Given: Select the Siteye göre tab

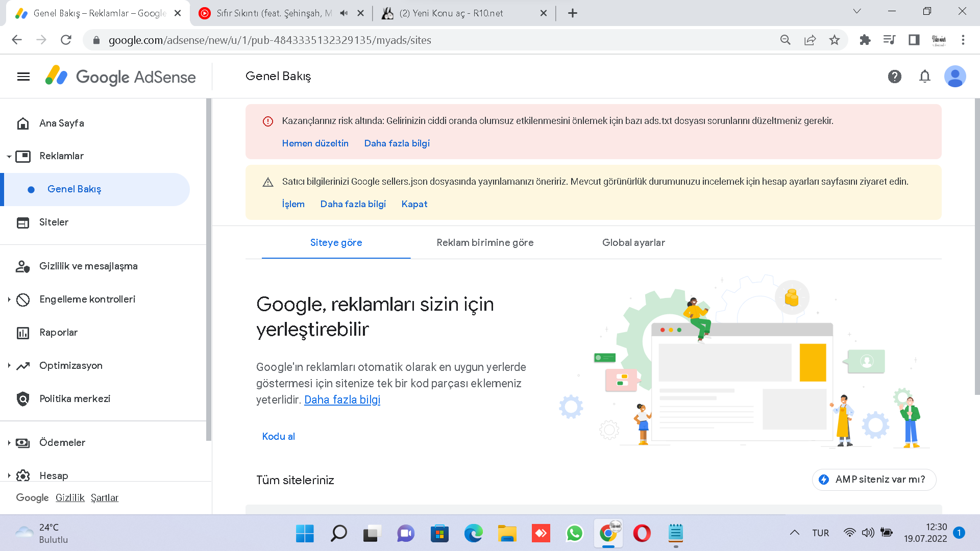Looking at the screenshot, I should point(336,243).
